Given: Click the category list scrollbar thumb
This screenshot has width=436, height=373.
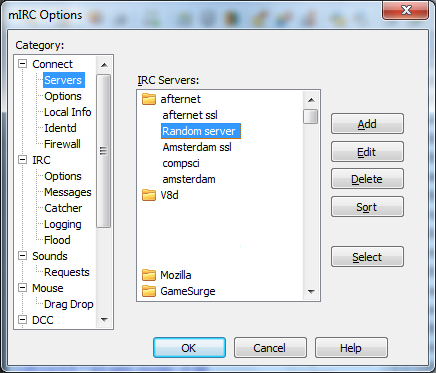Looking at the screenshot, I should tap(104, 151).
